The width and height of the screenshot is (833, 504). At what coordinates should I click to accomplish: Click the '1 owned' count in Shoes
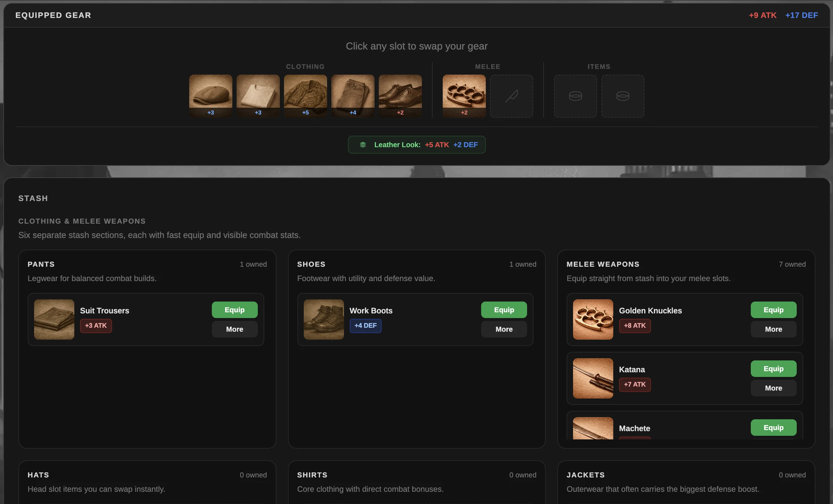click(523, 264)
